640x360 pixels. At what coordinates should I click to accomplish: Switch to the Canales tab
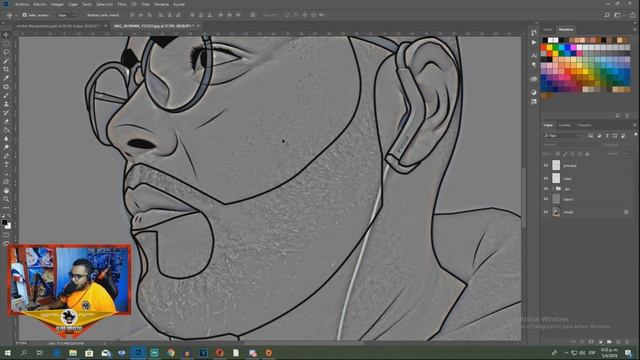pos(565,125)
